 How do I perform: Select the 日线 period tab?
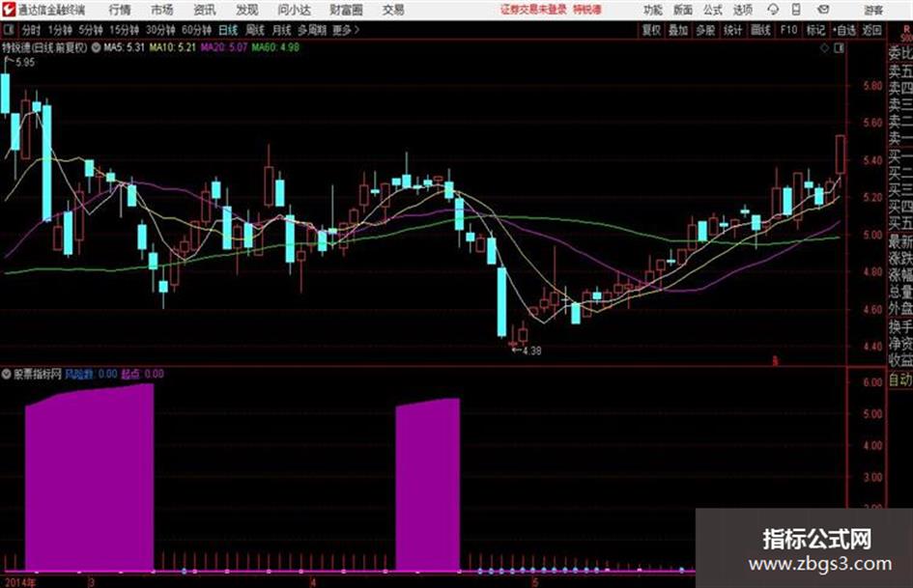tap(228, 30)
